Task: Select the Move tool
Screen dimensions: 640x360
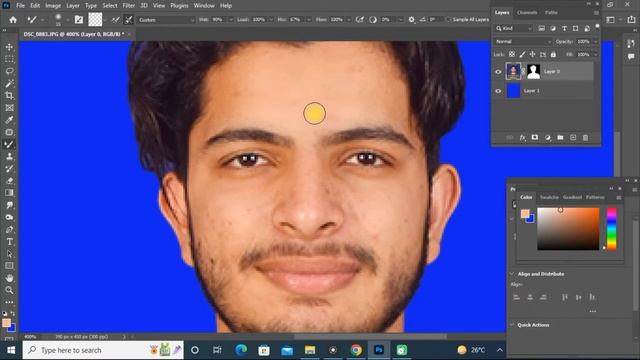Action: click(9, 47)
